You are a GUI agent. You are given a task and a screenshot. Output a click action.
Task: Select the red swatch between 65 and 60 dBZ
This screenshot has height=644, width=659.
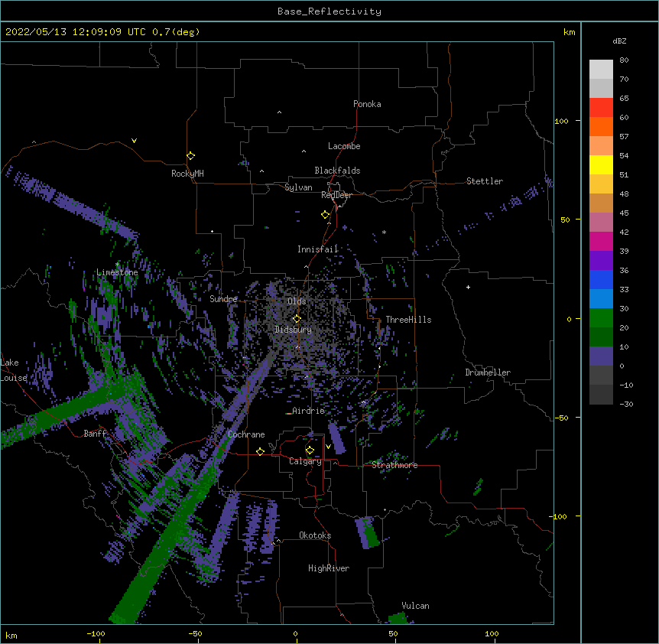coord(601,107)
